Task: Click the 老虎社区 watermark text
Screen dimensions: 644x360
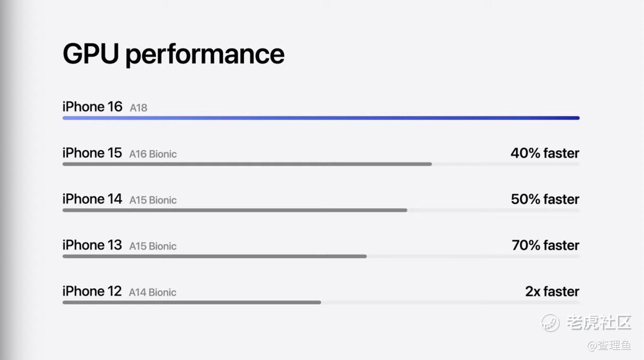Action: (x=599, y=323)
